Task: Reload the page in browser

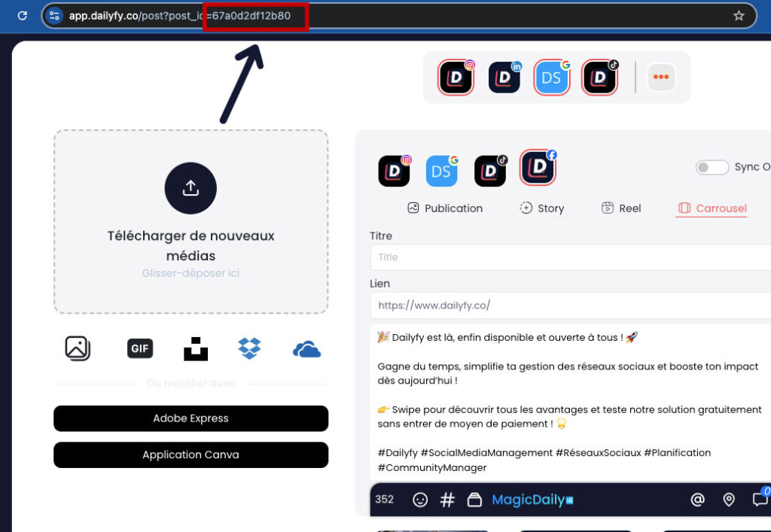Action: coord(23,16)
